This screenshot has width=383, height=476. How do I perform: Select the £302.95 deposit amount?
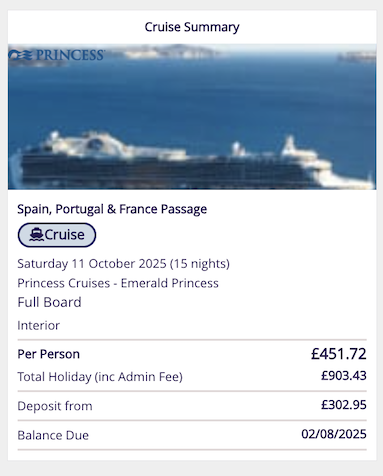coord(344,405)
